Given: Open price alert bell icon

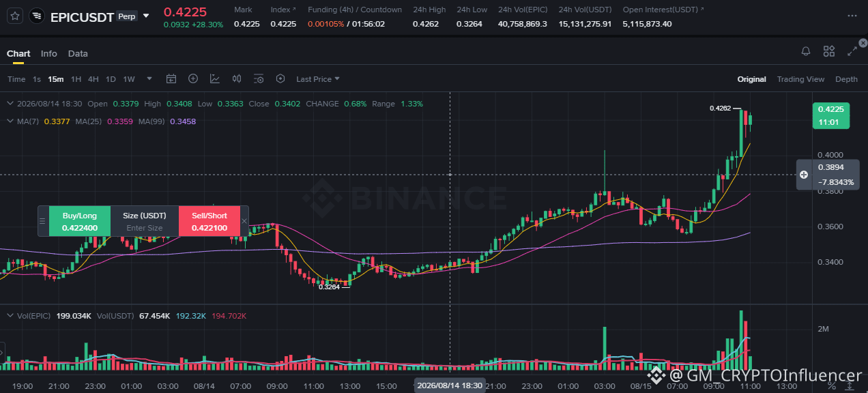Looking at the screenshot, I should [x=806, y=51].
